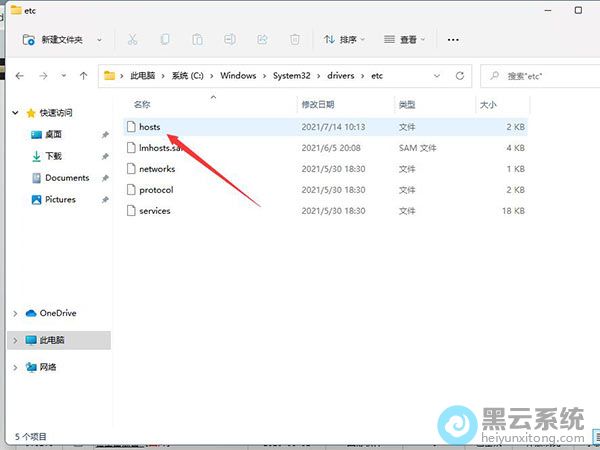
Task: Click the Copy icon in toolbar
Action: point(165,40)
